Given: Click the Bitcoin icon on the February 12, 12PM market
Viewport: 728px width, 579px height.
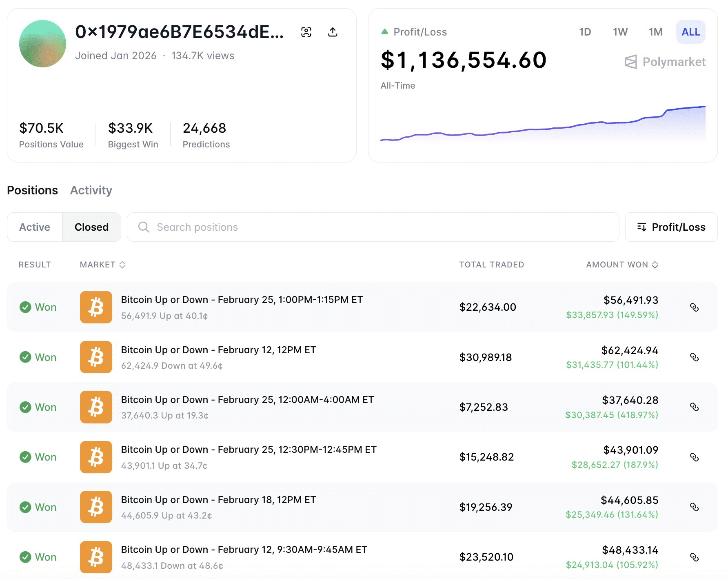Looking at the screenshot, I should 95,357.
